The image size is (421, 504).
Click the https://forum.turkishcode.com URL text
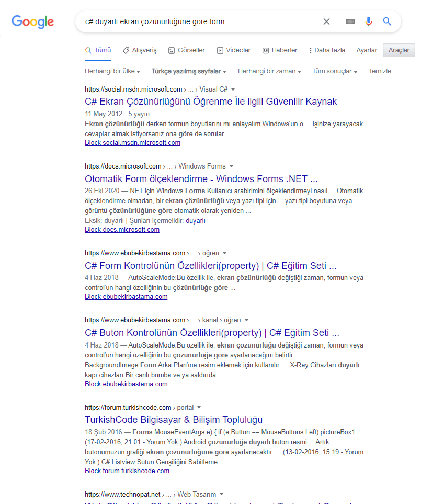(x=128, y=408)
